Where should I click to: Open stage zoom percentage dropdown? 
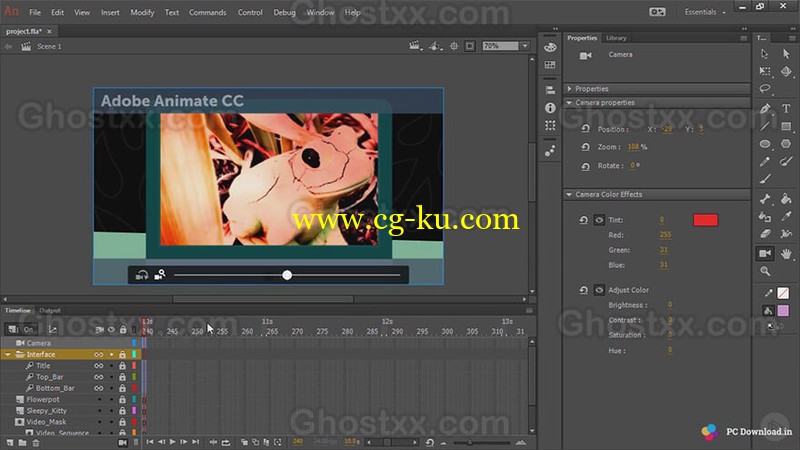(525, 46)
